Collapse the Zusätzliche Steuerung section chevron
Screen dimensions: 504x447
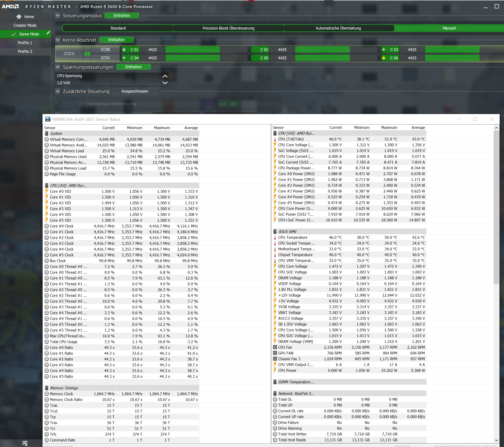(58, 91)
